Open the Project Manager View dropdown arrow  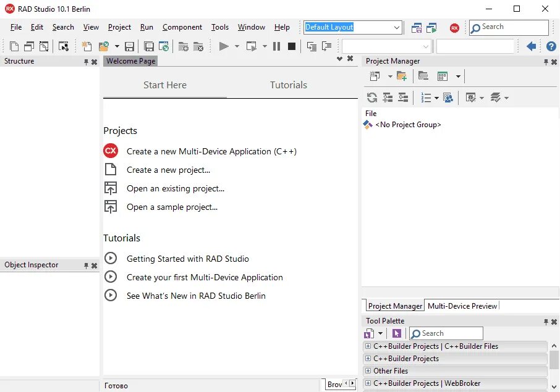458,76
